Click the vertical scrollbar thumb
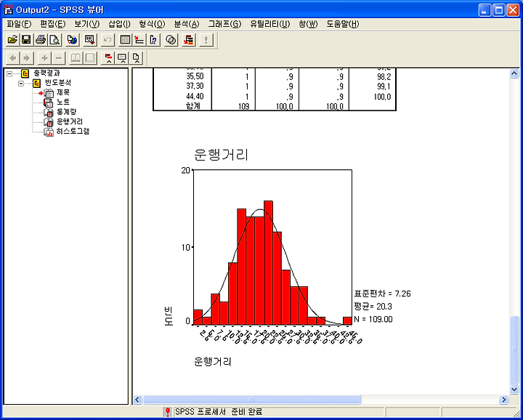 coord(514,350)
